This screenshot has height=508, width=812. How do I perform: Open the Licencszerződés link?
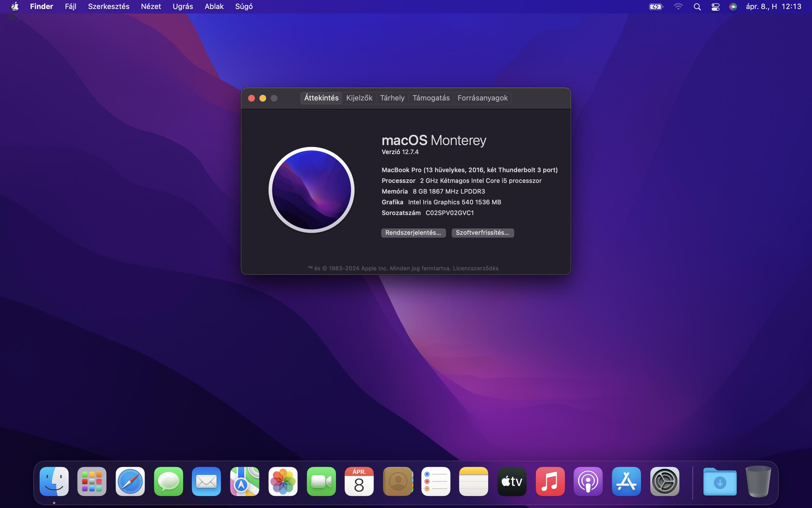tap(475, 268)
